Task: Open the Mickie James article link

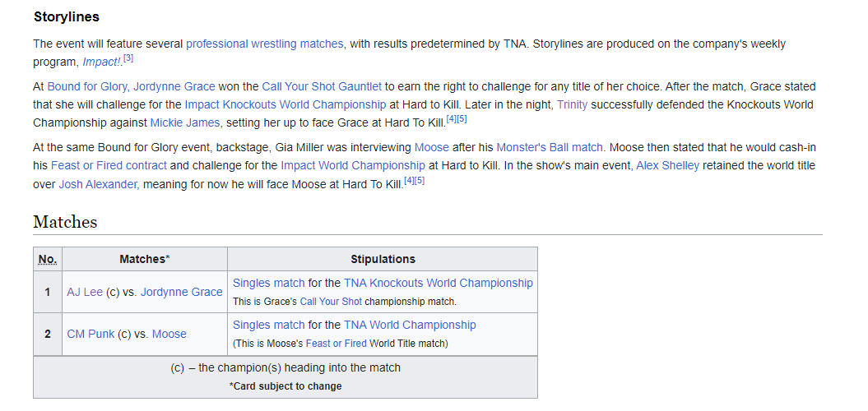Action: pyautogui.click(x=185, y=122)
